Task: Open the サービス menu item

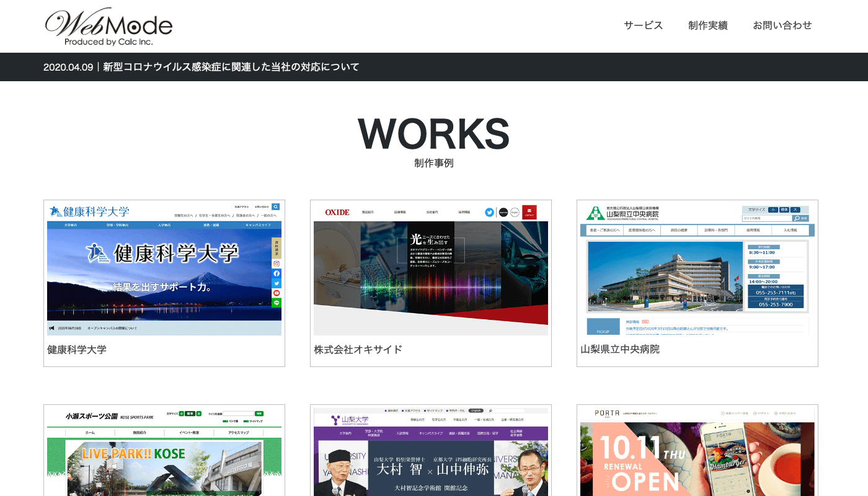Action: [x=643, y=25]
